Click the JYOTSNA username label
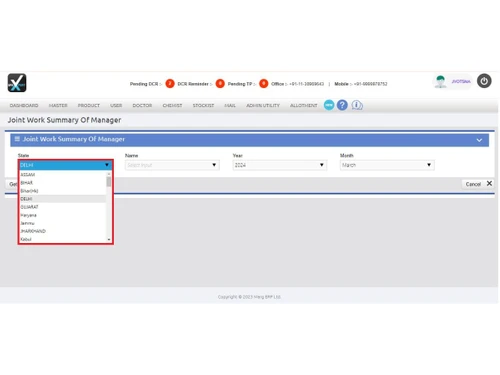The width and height of the screenshot is (500, 375). point(461,81)
